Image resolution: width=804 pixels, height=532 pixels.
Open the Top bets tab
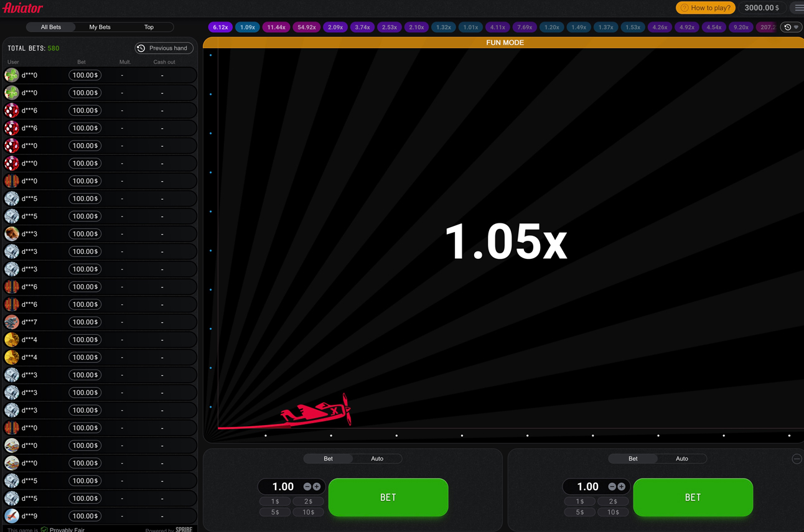tap(149, 27)
